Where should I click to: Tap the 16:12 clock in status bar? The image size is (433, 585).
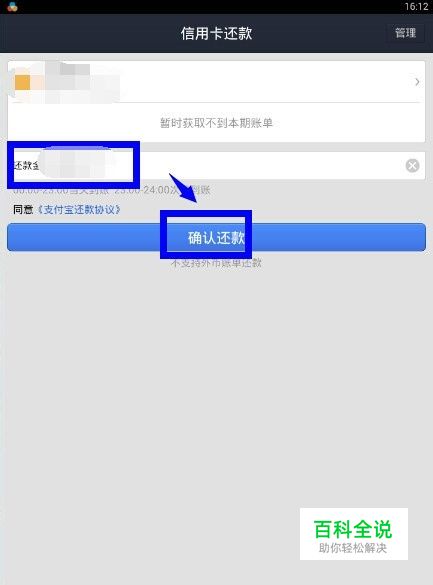point(416,6)
